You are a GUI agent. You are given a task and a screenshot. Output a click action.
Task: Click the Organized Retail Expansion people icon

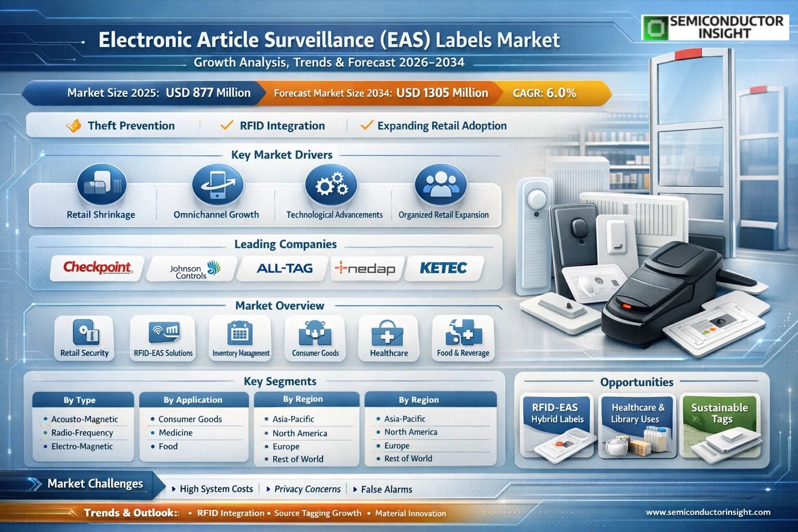[441, 184]
